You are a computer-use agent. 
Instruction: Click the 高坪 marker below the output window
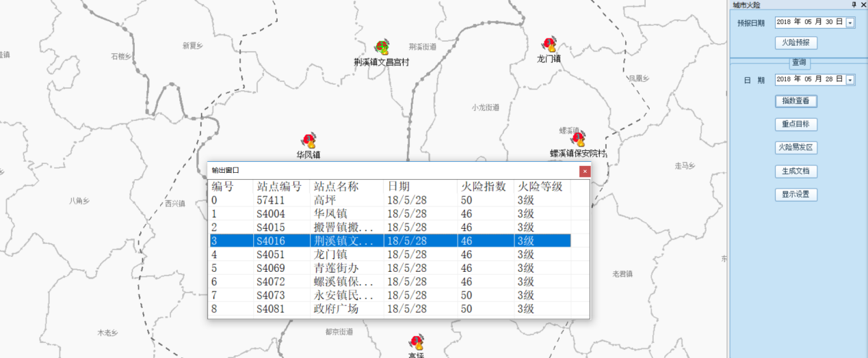tap(417, 342)
